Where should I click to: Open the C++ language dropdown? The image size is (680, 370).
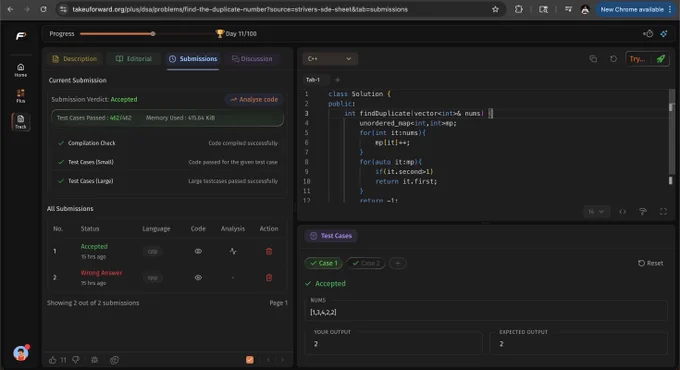pos(330,59)
